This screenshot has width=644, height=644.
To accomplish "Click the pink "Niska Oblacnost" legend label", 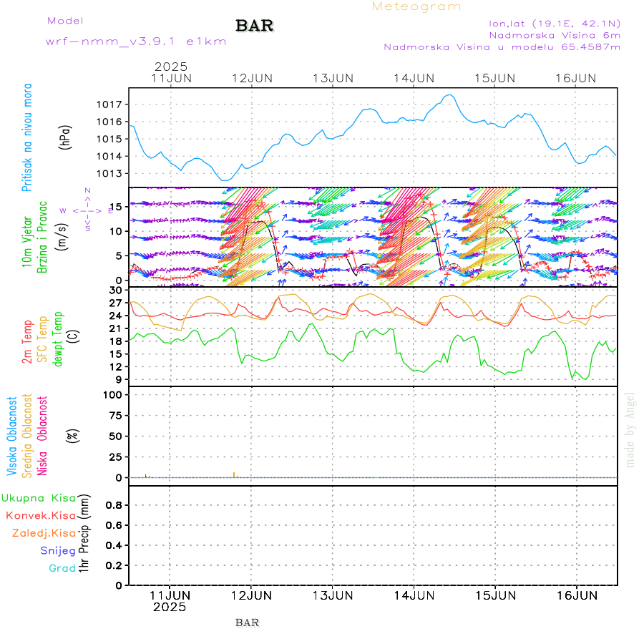I will (42, 436).
